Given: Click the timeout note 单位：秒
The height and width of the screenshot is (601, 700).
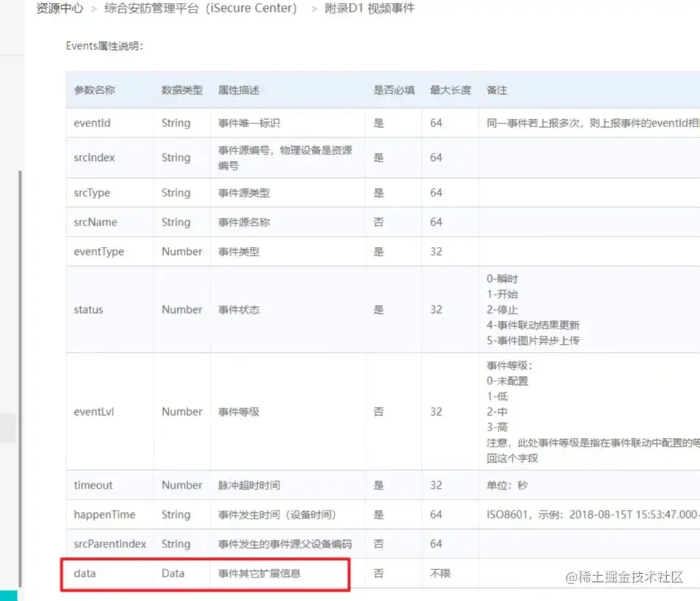Looking at the screenshot, I should click(507, 485).
